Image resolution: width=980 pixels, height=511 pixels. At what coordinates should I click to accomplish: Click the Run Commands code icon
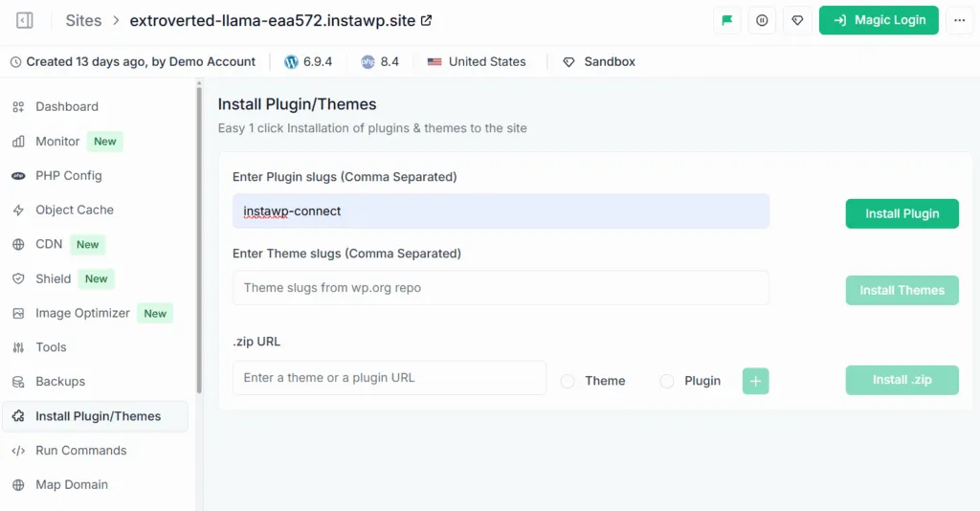click(x=18, y=451)
